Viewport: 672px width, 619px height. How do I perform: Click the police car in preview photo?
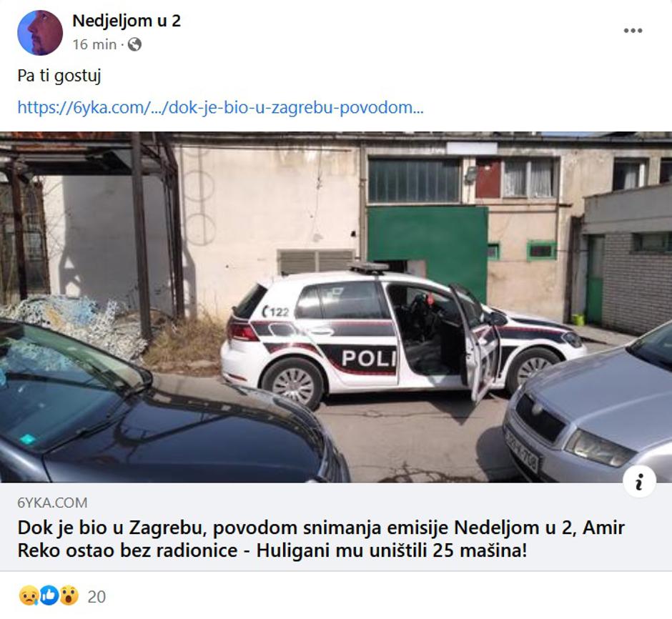(x=403, y=333)
